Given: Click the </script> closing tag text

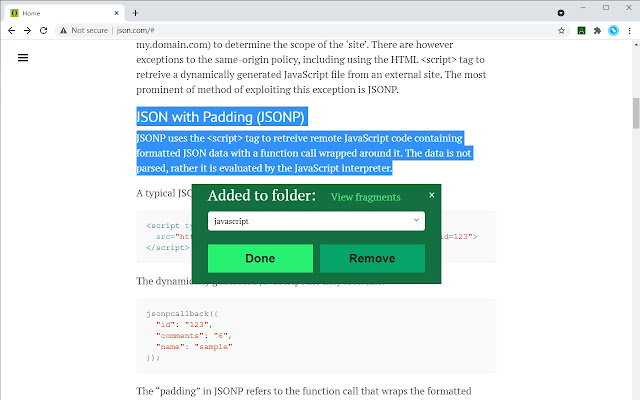Looking at the screenshot, I should [168, 248].
